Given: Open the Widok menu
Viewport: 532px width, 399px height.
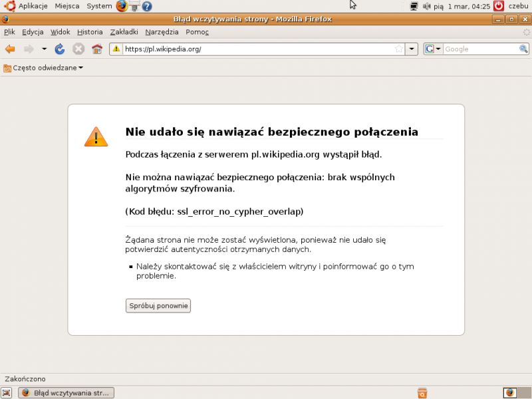Looking at the screenshot, I should click(60, 32).
